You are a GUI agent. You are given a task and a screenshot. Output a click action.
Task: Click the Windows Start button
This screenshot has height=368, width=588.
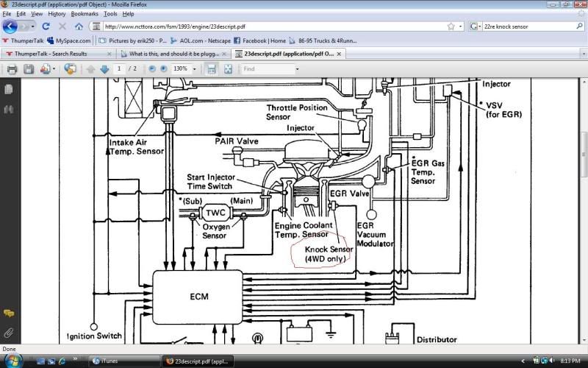coord(12,361)
